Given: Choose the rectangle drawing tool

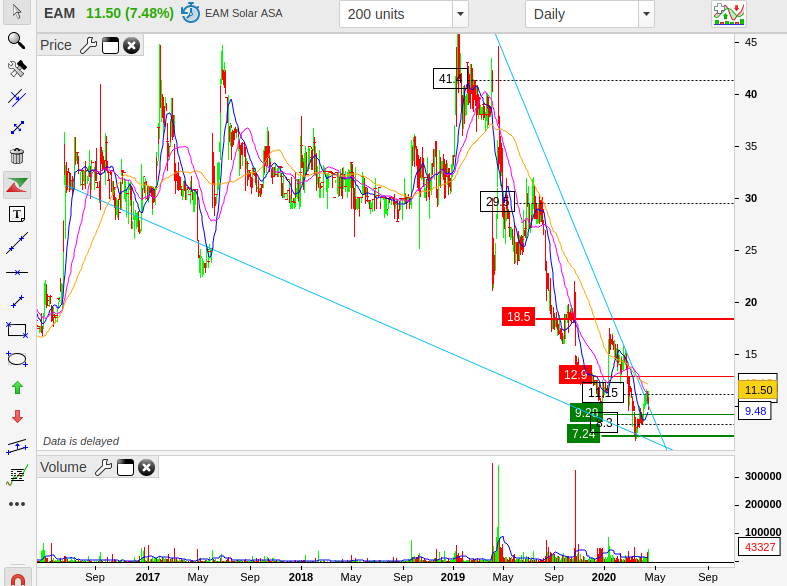Looking at the screenshot, I should [x=16, y=329].
